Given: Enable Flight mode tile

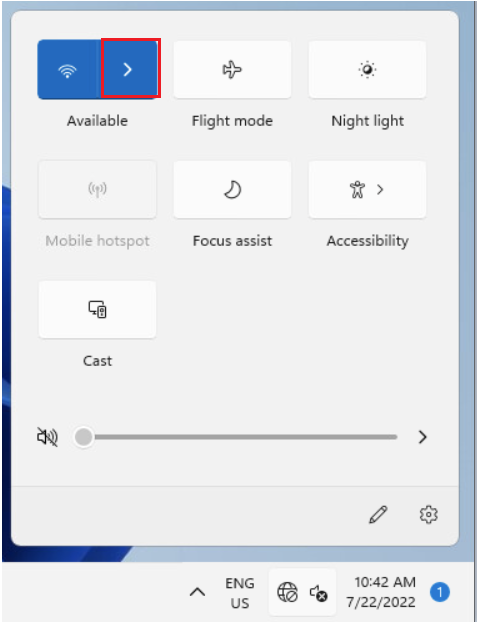Looking at the screenshot, I should (232, 70).
